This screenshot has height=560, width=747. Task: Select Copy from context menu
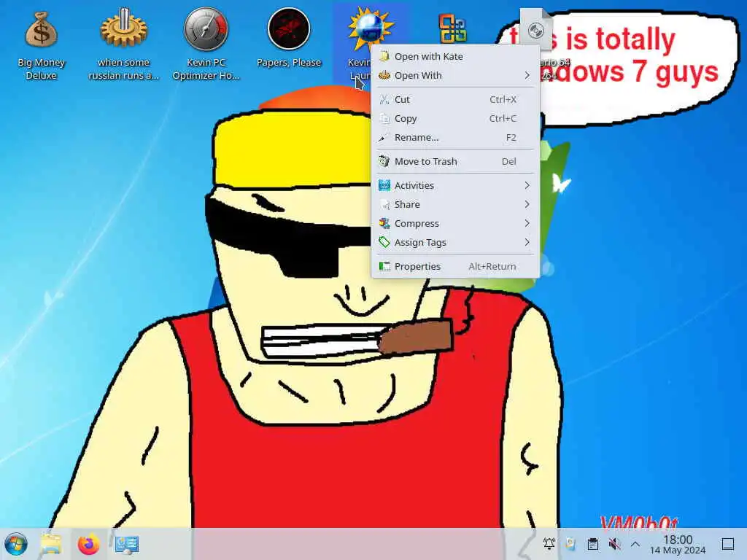(455, 118)
